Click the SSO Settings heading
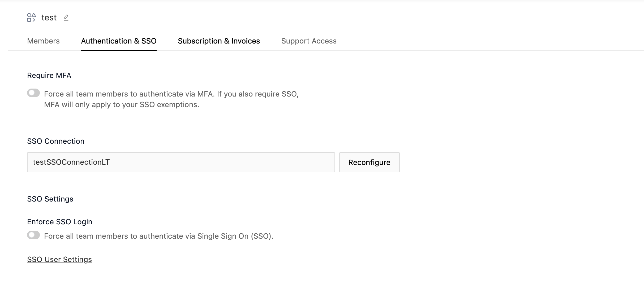Viewport: 644px width, 297px height. pyautogui.click(x=50, y=199)
